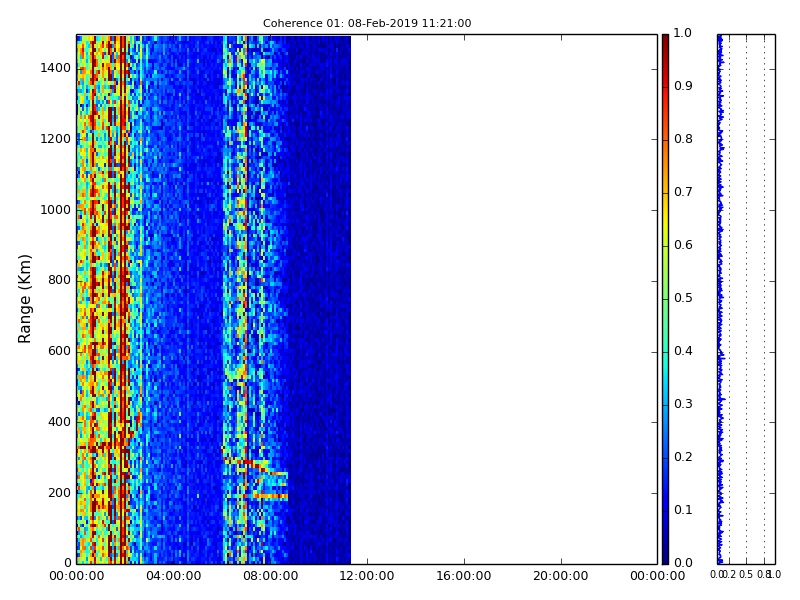Click the 12:00:00 time tick label
The height and width of the screenshot is (600, 800).
click(x=367, y=576)
